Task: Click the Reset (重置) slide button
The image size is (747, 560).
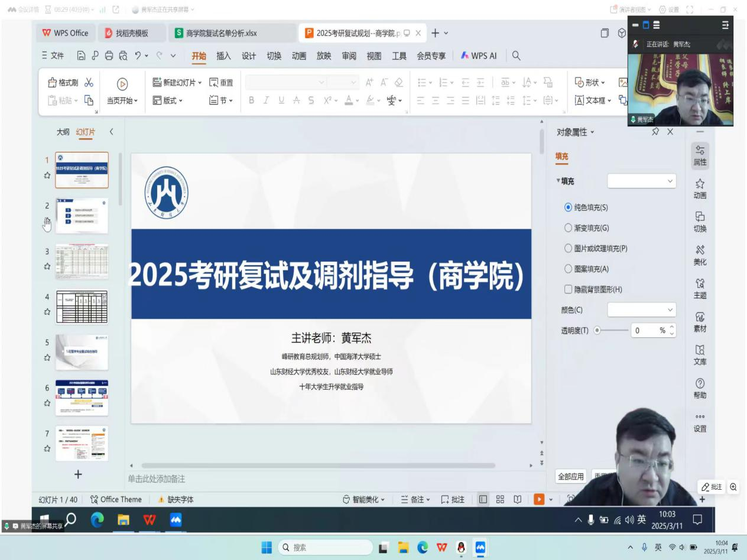Action: click(x=221, y=83)
